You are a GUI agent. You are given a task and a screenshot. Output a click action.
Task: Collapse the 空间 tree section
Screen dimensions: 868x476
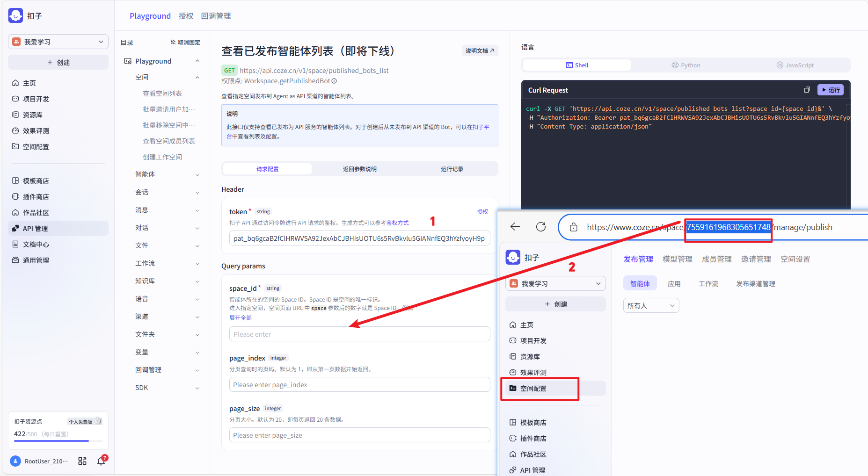(197, 77)
